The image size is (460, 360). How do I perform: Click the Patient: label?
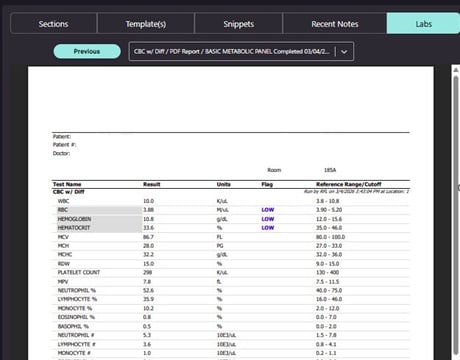pos(62,136)
